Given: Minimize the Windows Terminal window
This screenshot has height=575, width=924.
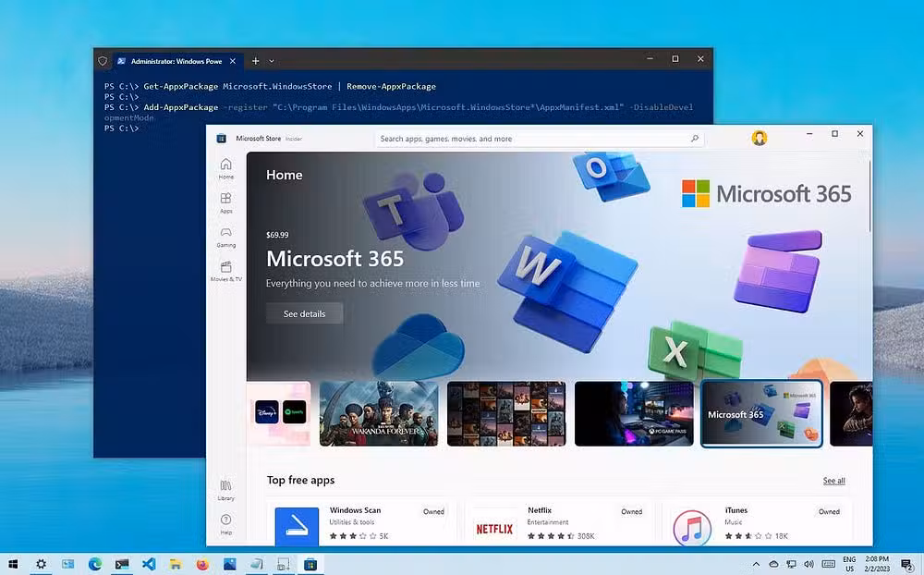Looking at the screenshot, I should pyautogui.click(x=650, y=59).
